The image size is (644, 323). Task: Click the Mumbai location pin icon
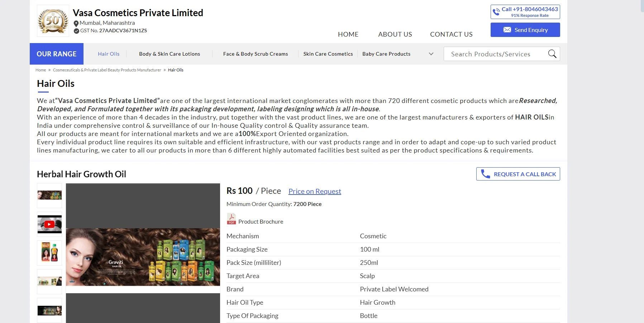[76, 23]
